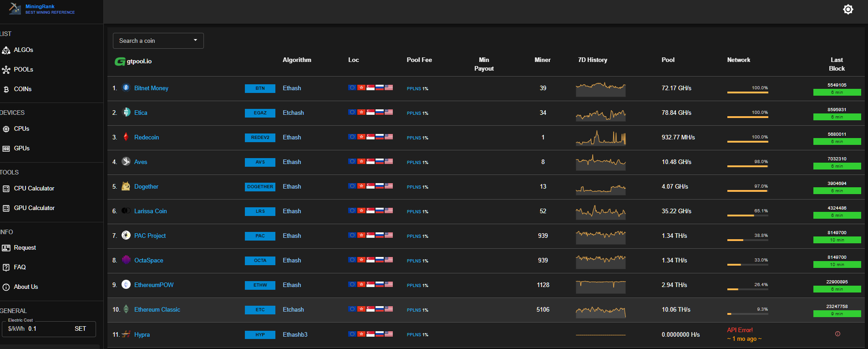868x349 pixels.
Task: Click the PAC Project coin icon
Action: 126,236
